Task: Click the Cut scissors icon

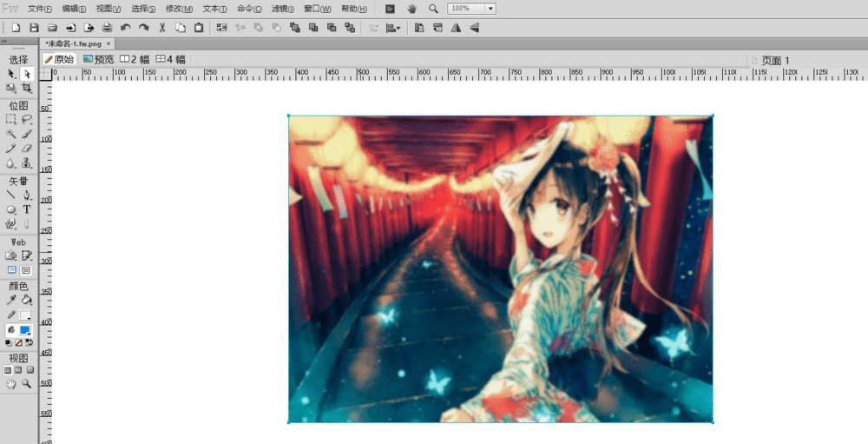Action: pyautogui.click(x=162, y=28)
